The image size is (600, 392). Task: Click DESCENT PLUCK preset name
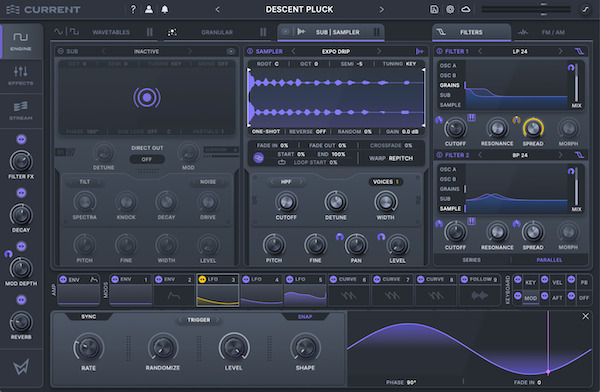[299, 9]
